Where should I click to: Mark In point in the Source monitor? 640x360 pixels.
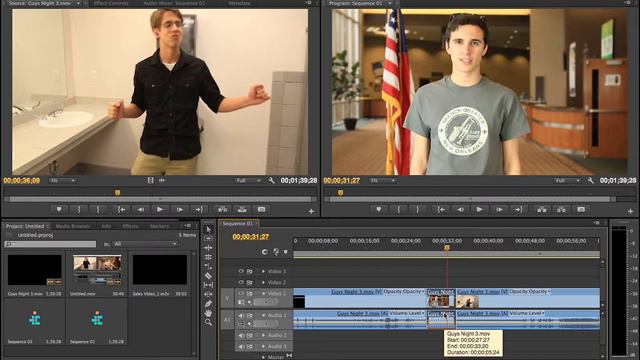coord(79,209)
